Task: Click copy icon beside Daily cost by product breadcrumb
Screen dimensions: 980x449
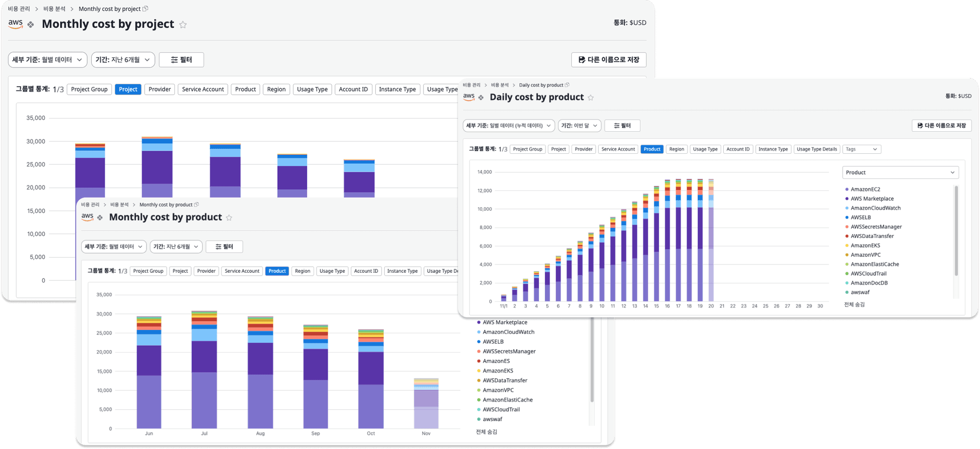Action: click(567, 85)
